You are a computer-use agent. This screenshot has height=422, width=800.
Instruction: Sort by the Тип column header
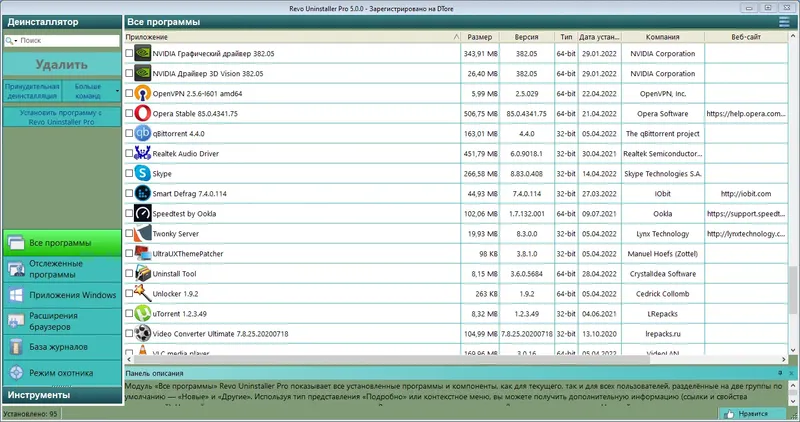tap(566, 37)
